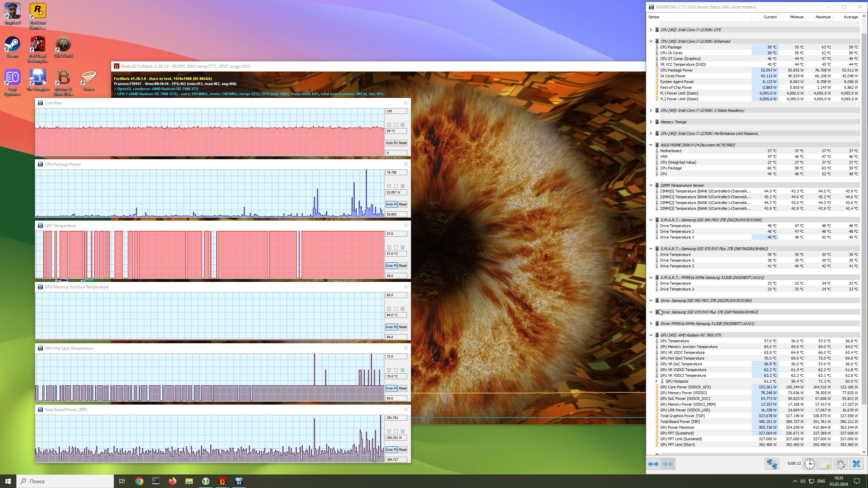Expand the GPU Hotspots sub-item
The image size is (868, 488).
[656, 381]
